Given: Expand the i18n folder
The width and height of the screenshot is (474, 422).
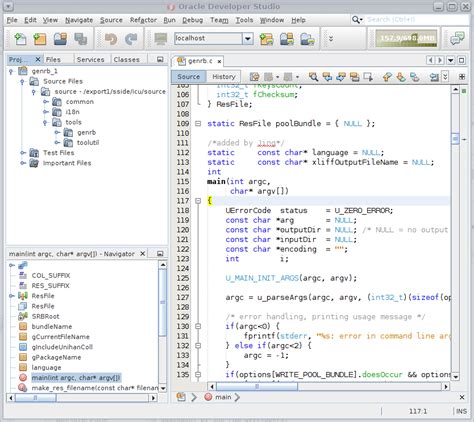Looking at the screenshot, I should pyautogui.click(x=46, y=112).
